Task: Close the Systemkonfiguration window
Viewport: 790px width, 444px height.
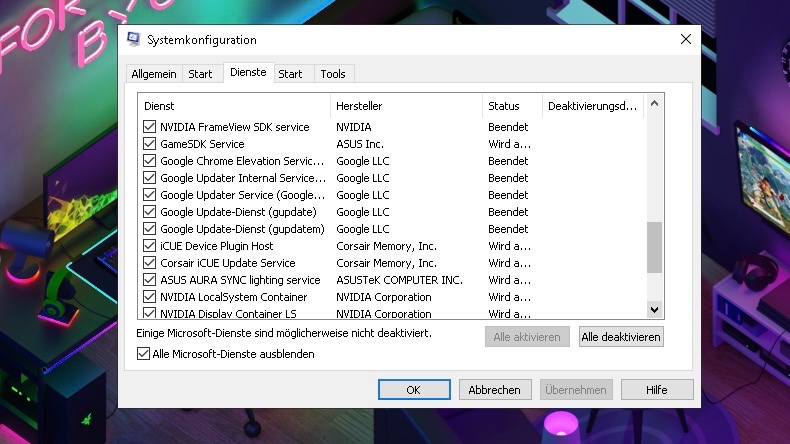Action: (685, 39)
